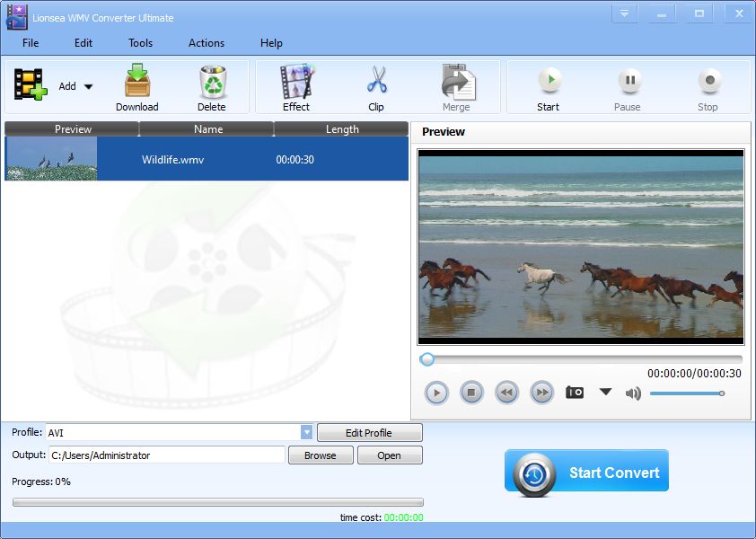Click the 00:00:00/00:00:30 playback time

coord(694,373)
